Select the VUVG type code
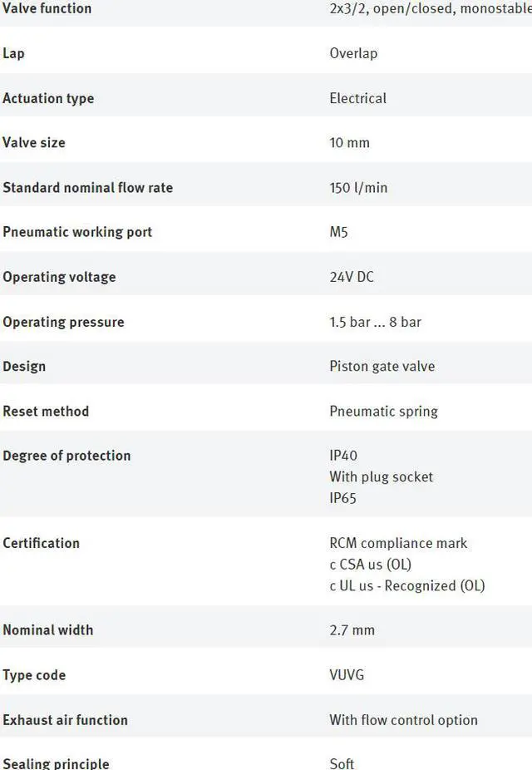 click(347, 674)
